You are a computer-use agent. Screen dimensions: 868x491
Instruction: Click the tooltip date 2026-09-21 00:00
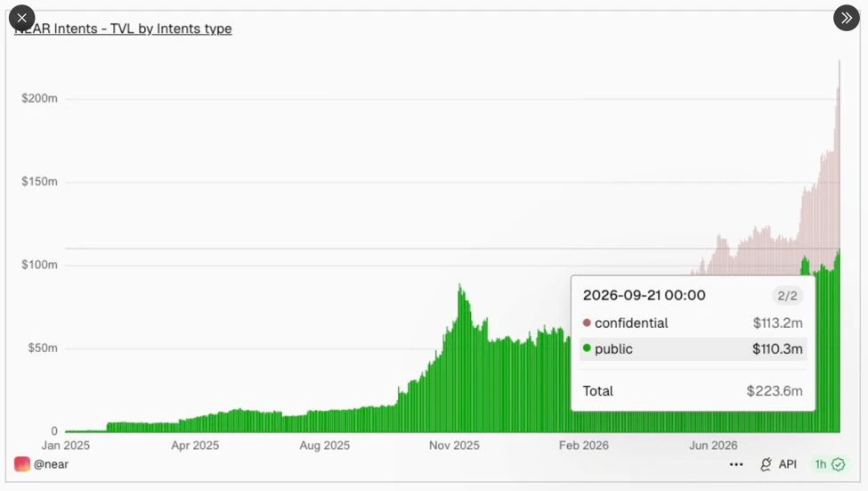pos(645,295)
